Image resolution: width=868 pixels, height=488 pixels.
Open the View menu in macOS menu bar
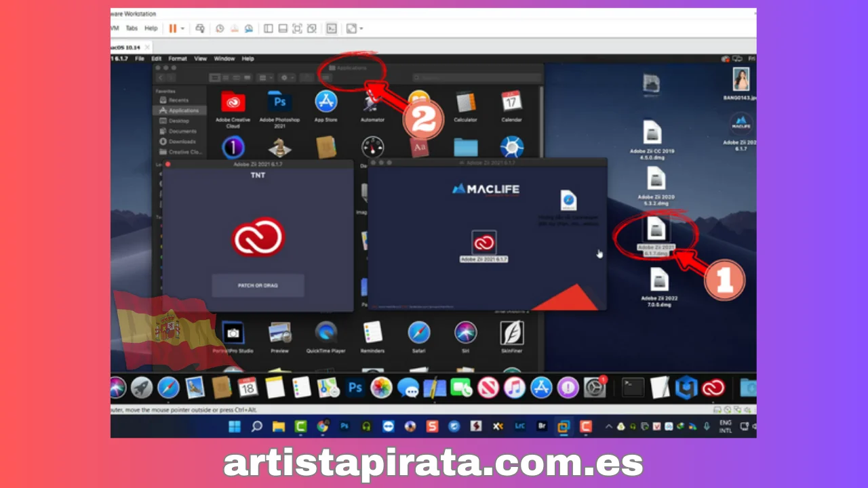click(201, 59)
